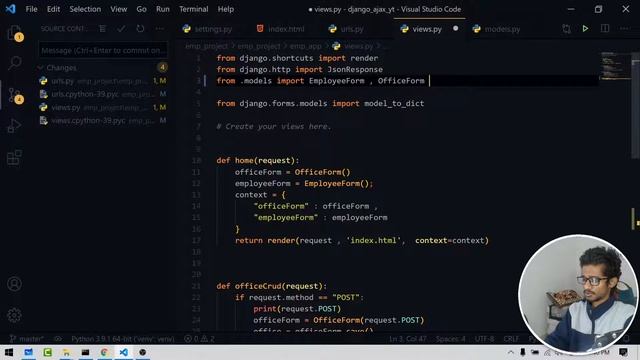Refresh the Source Control panel
Image resolution: width=640 pixels, height=360 pixels.
pyautogui.click(x=140, y=29)
